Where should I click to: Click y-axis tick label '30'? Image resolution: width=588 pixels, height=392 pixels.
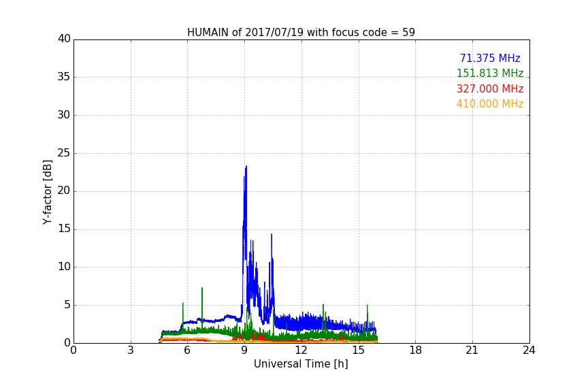coord(64,115)
